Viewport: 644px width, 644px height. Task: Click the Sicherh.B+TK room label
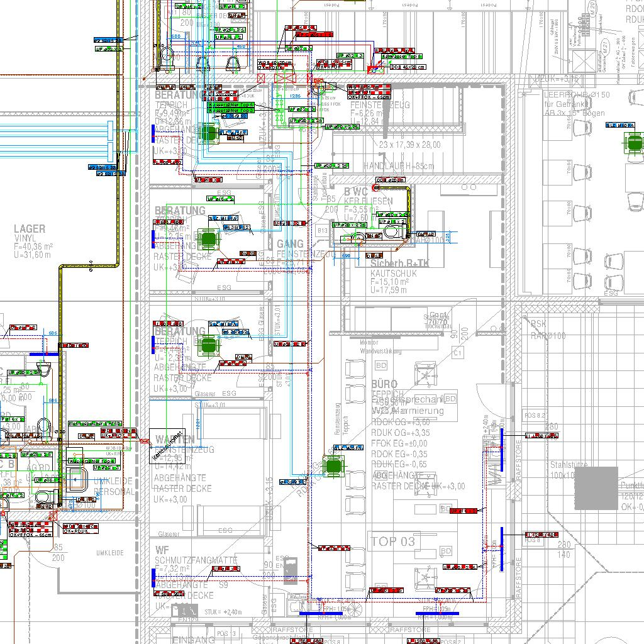tap(400, 263)
